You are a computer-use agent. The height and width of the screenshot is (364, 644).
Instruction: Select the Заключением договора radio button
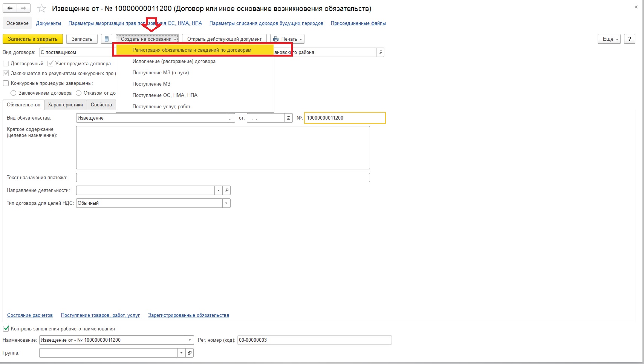(14, 93)
